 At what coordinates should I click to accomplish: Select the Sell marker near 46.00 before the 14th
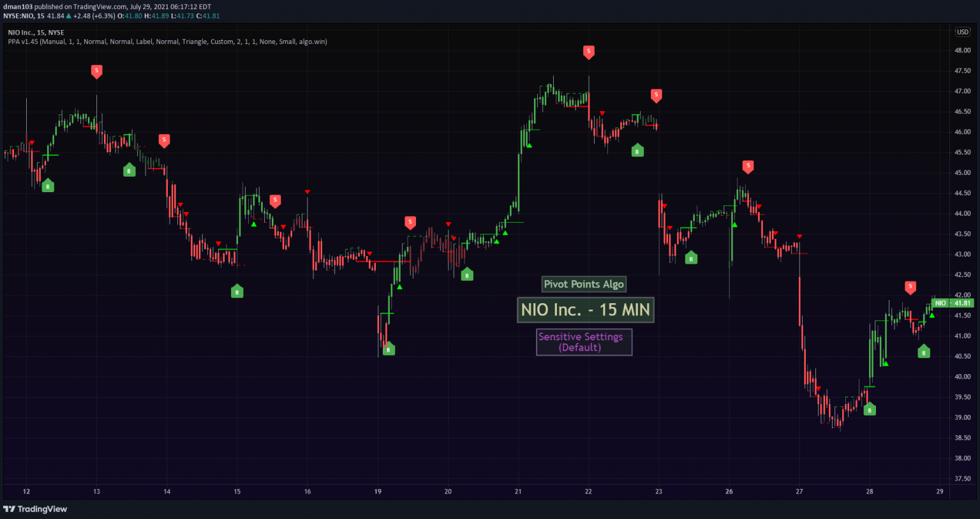coord(164,141)
